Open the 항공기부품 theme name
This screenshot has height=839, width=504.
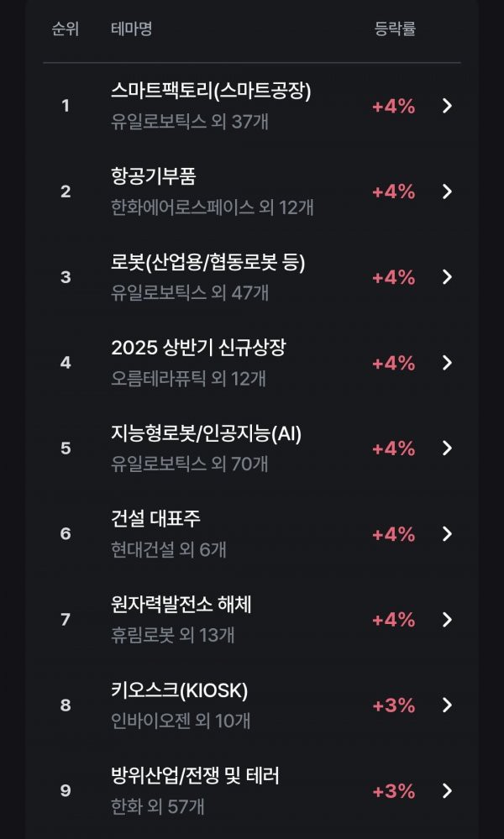point(153,176)
